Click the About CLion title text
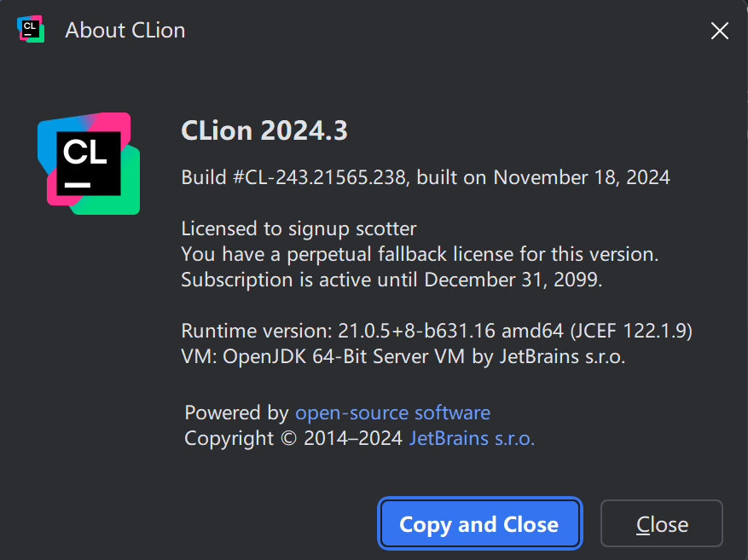The height and width of the screenshot is (560, 748). 125,31
